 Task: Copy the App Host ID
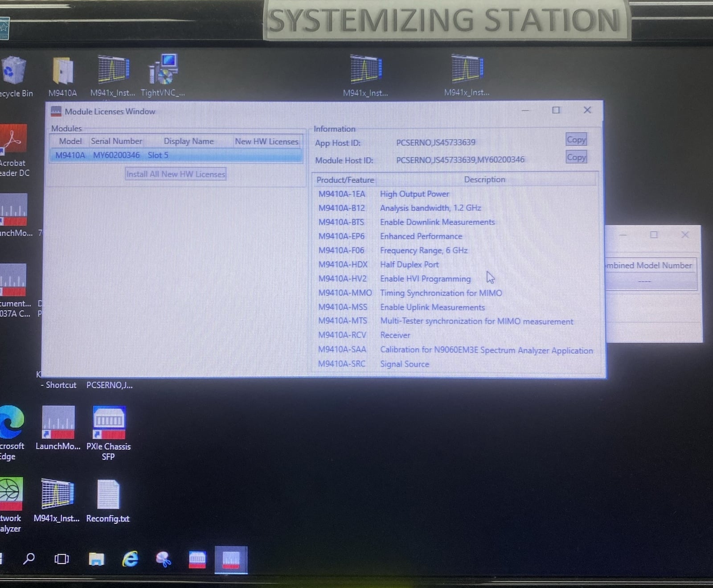(576, 140)
